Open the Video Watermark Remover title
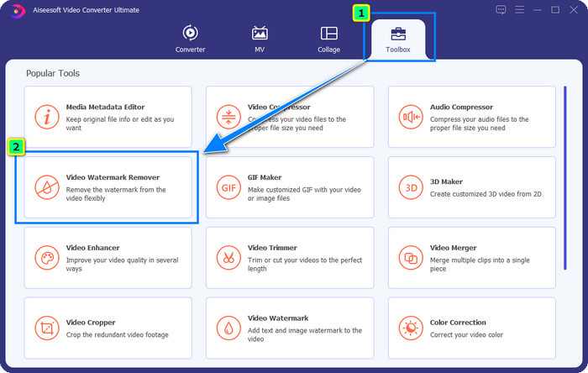The height and width of the screenshot is (373, 588). pos(113,177)
